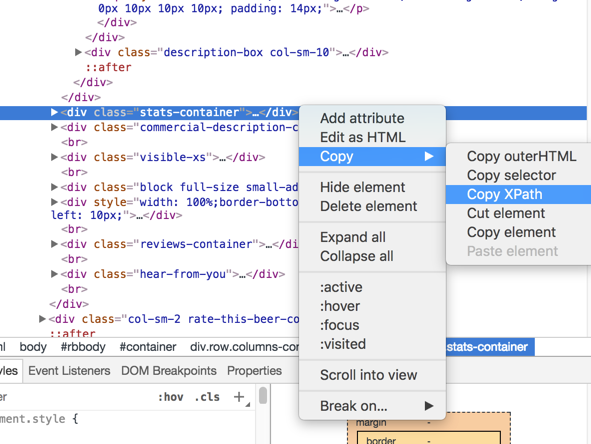
Task: Select Copy element option
Action: (518, 232)
